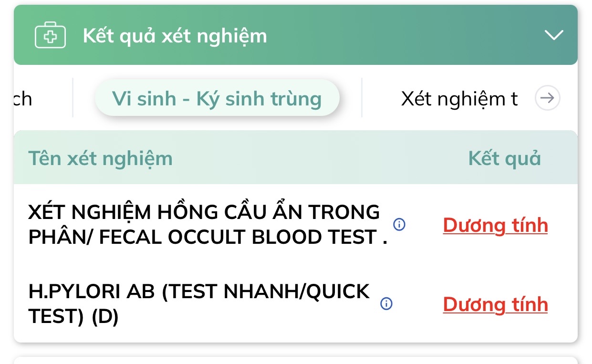Click the (D) text in H.PYLORI row
Image resolution: width=592 pixels, height=364 pixels.
104,316
